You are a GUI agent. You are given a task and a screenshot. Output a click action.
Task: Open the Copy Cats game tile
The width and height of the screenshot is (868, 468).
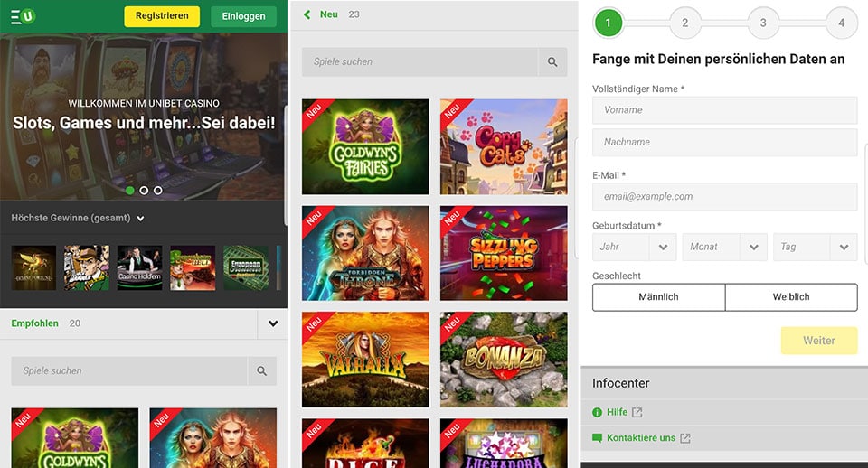[504, 146]
